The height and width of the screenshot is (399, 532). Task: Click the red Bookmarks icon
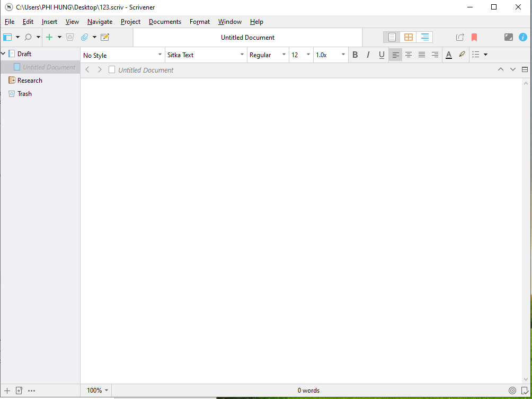[474, 37]
